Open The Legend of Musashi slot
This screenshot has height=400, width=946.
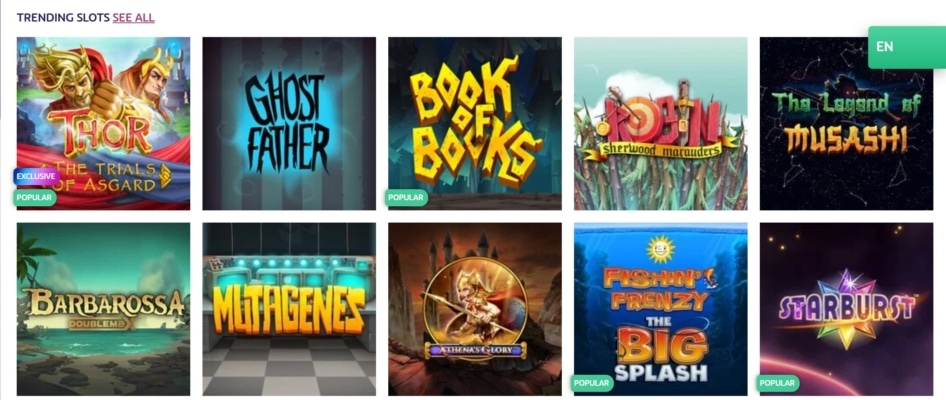point(846,123)
